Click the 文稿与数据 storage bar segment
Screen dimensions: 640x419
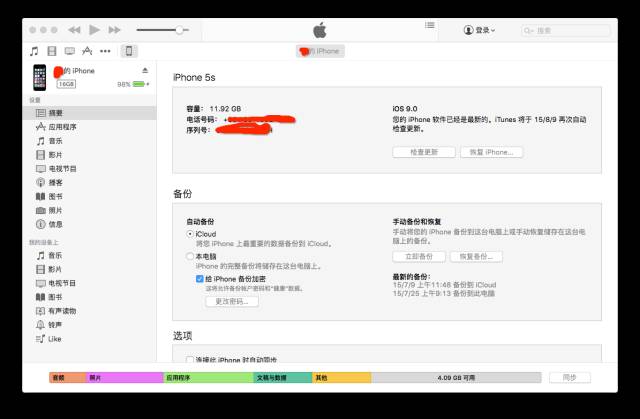pyautogui.click(x=283, y=378)
